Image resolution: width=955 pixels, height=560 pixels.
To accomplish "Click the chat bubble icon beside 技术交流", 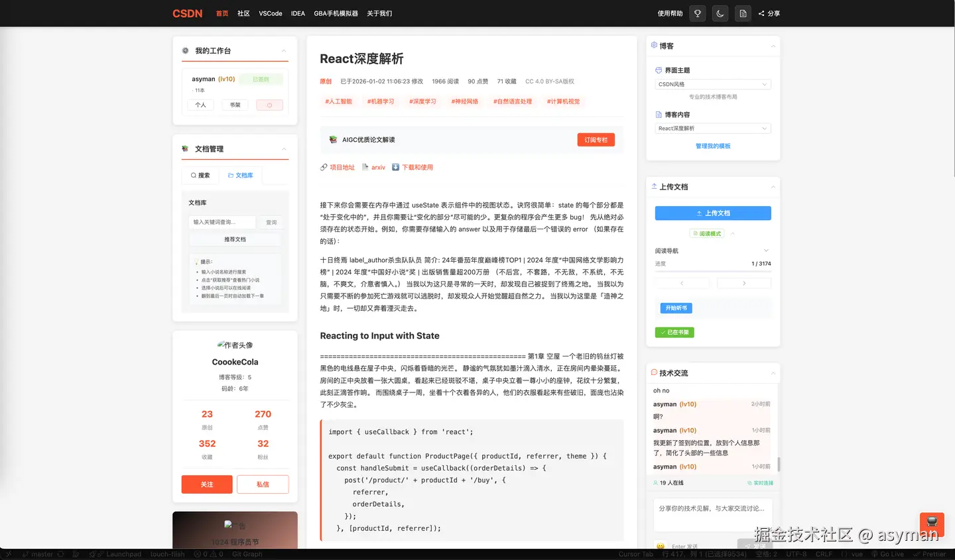I will pyautogui.click(x=654, y=372).
